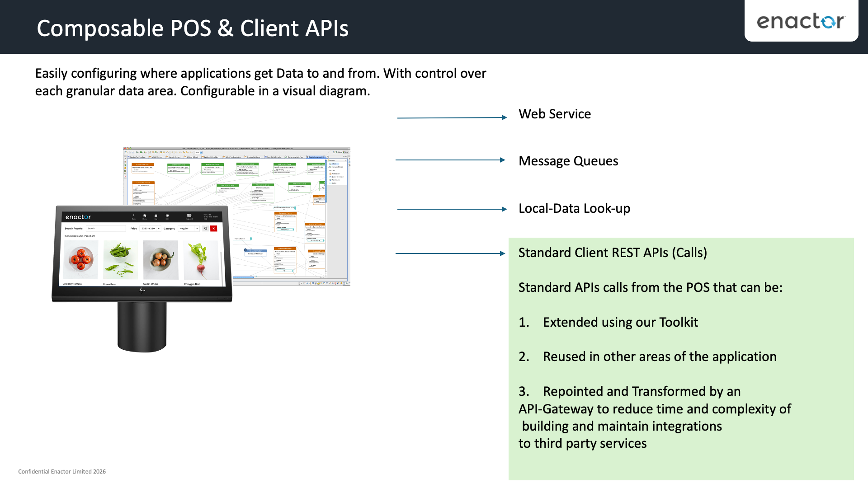Select the Notification tool in the palette
Screen dimensions: 868x488
[335, 174]
